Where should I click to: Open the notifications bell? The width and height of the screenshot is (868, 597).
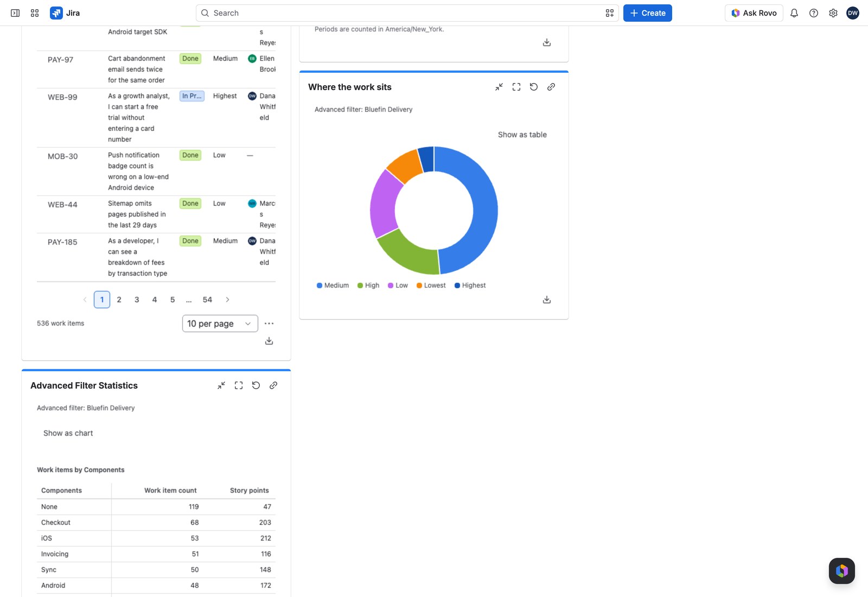[794, 13]
